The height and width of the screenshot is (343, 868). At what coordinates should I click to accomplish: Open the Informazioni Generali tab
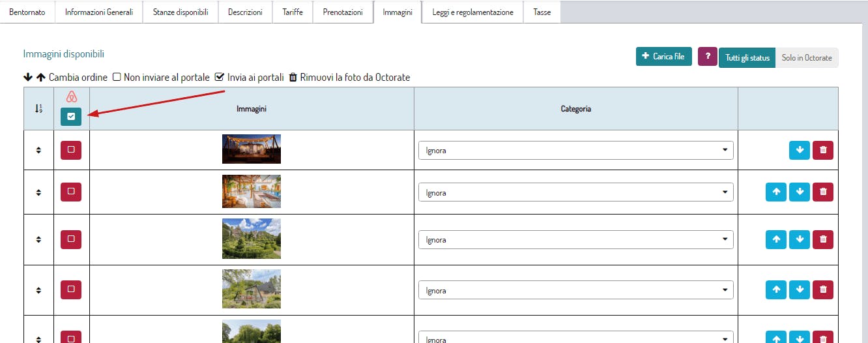tap(99, 12)
